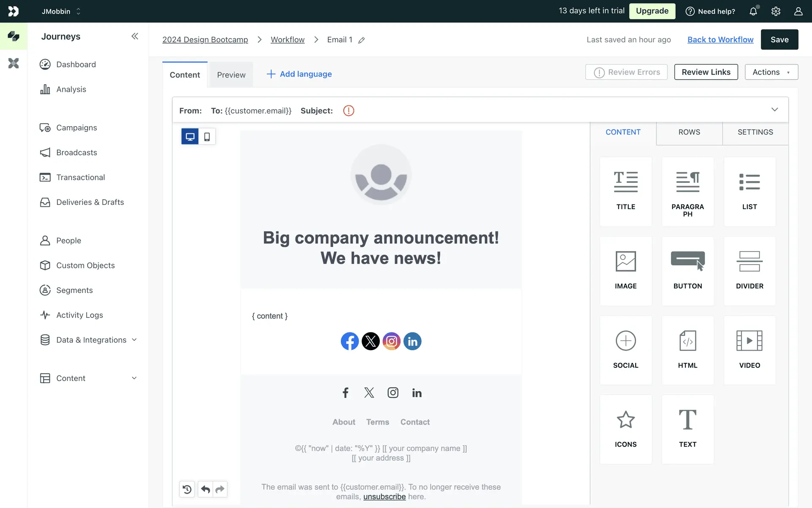Screen dimensions: 812x508
Task: Switch to the Preview tab
Action: click(x=231, y=75)
